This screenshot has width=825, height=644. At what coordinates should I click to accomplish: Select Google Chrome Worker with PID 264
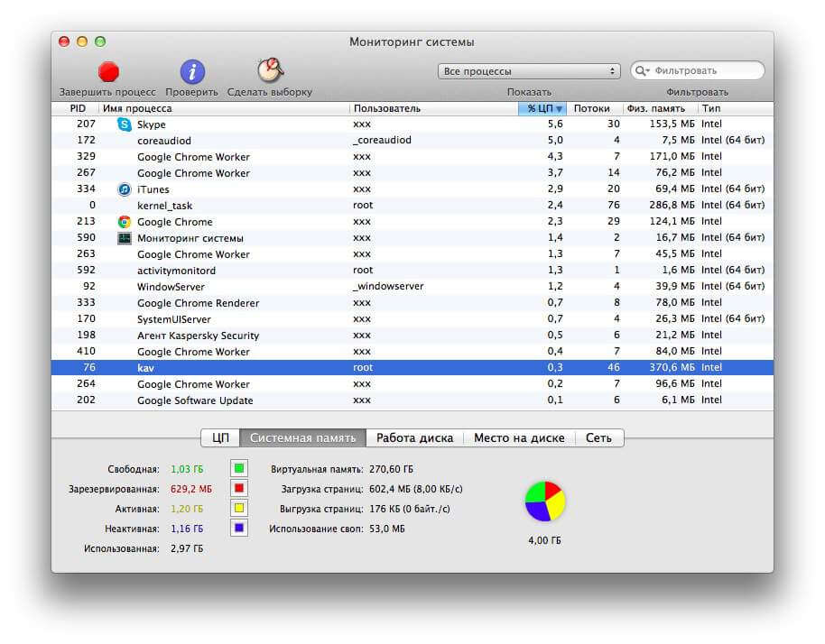[x=412, y=383]
